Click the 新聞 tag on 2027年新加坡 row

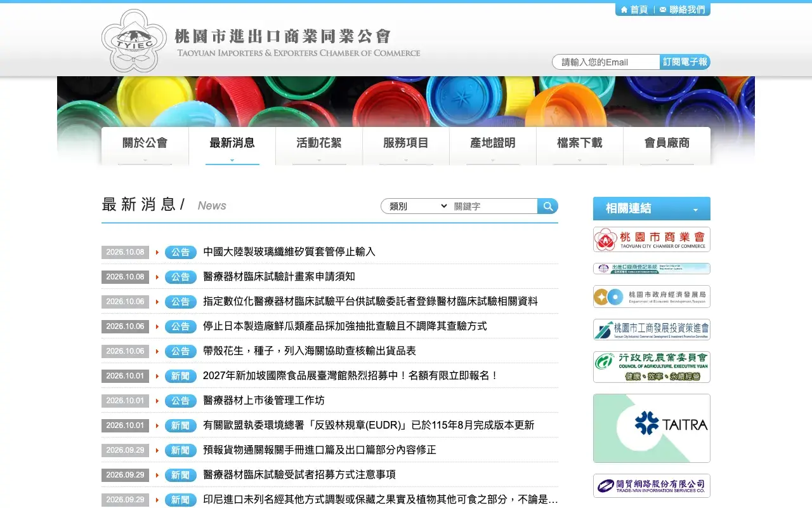click(x=181, y=376)
